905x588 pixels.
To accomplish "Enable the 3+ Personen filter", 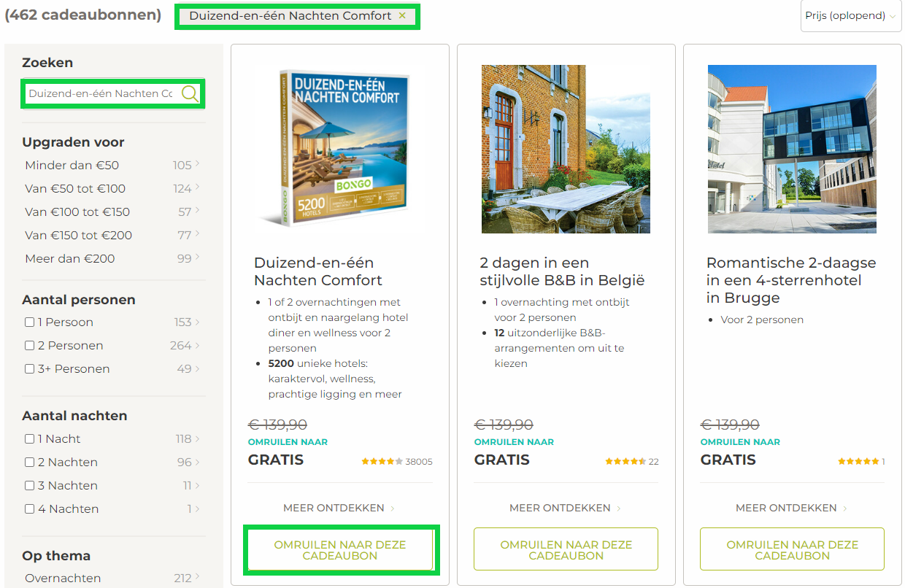I will (30, 369).
